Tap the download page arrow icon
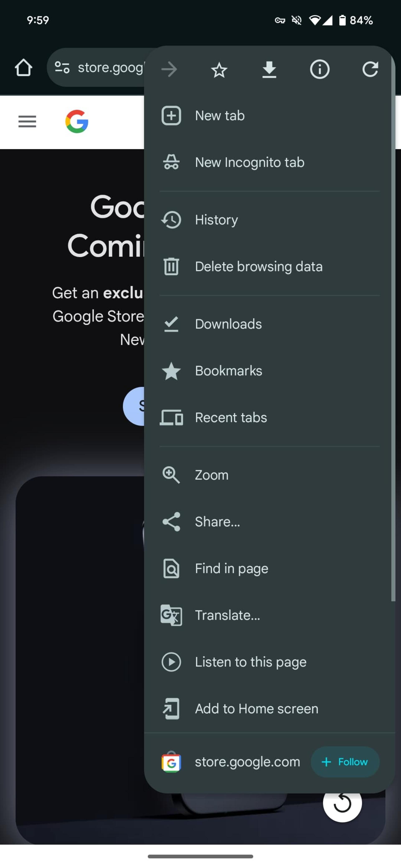This screenshot has height=868, width=401. [x=269, y=70]
